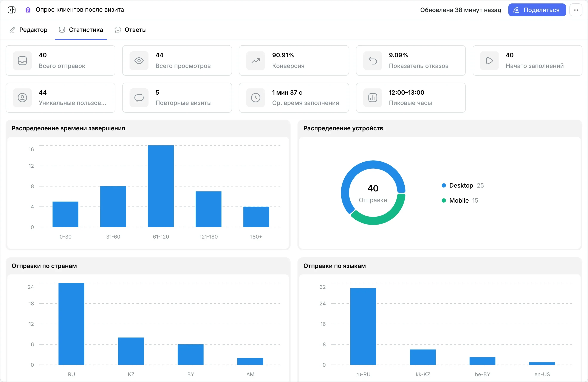Click the 40 Отправки donut center label

point(373,193)
